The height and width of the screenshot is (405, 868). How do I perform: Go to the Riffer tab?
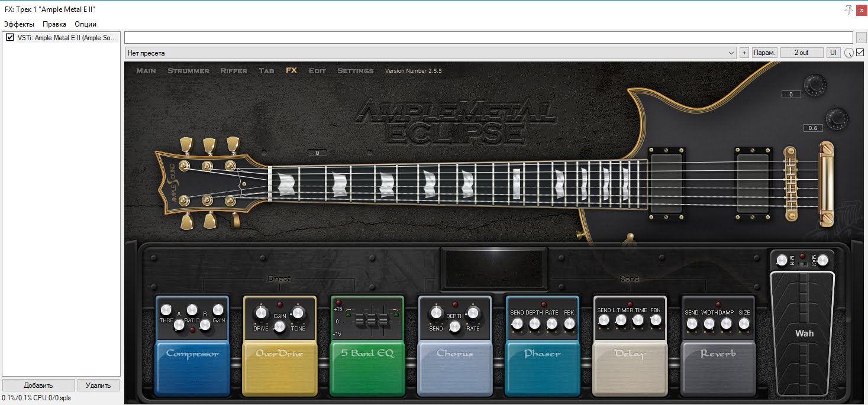tap(234, 70)
